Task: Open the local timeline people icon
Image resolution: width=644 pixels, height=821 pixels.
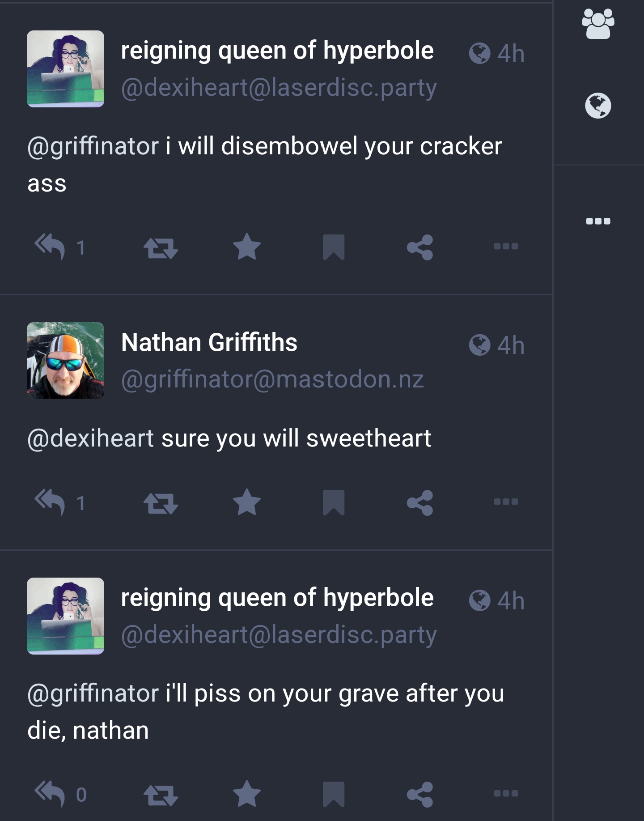Action: (x=598, y=24)
